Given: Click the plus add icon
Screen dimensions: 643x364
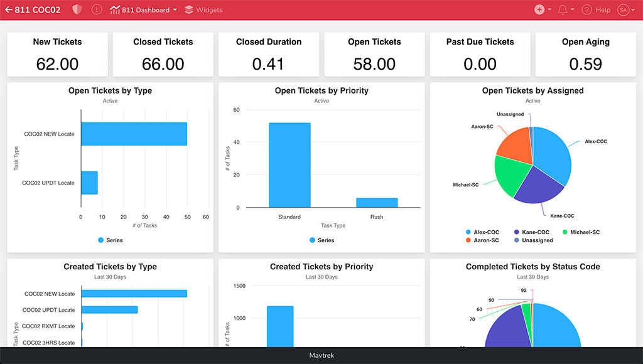Looking at the screenshot, I should (539, 10).
